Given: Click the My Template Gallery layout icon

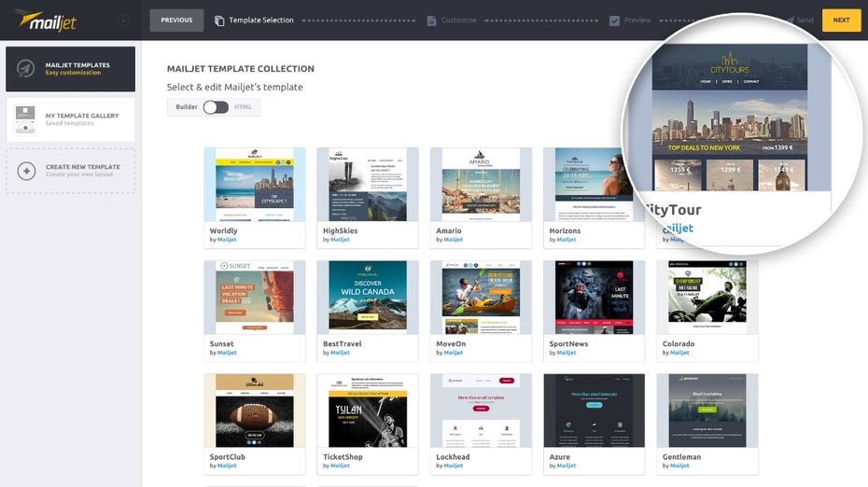Looking at the screenshot, I should [x=25, y=119].
